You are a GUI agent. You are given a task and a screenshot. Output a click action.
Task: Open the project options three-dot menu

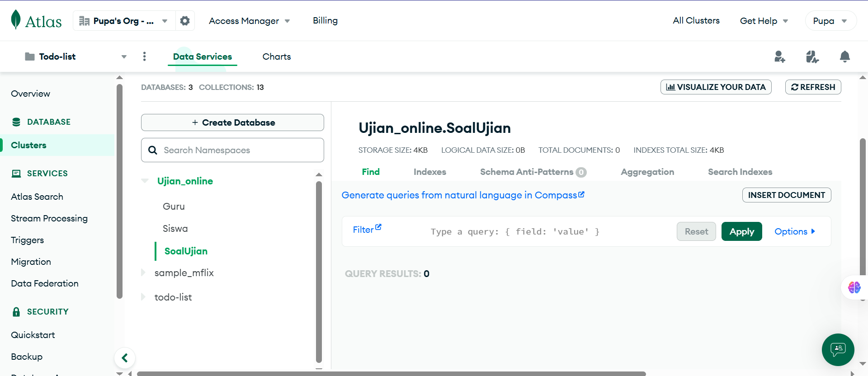tap(144, 56)
